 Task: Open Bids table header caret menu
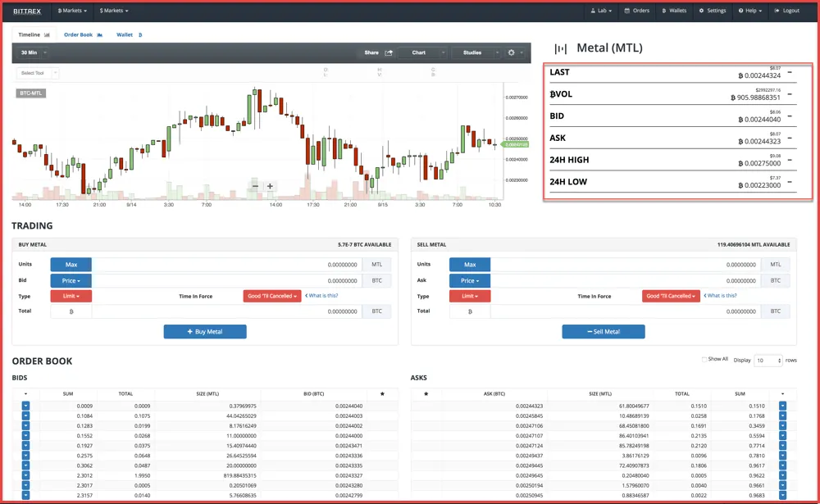click(25, 393)
